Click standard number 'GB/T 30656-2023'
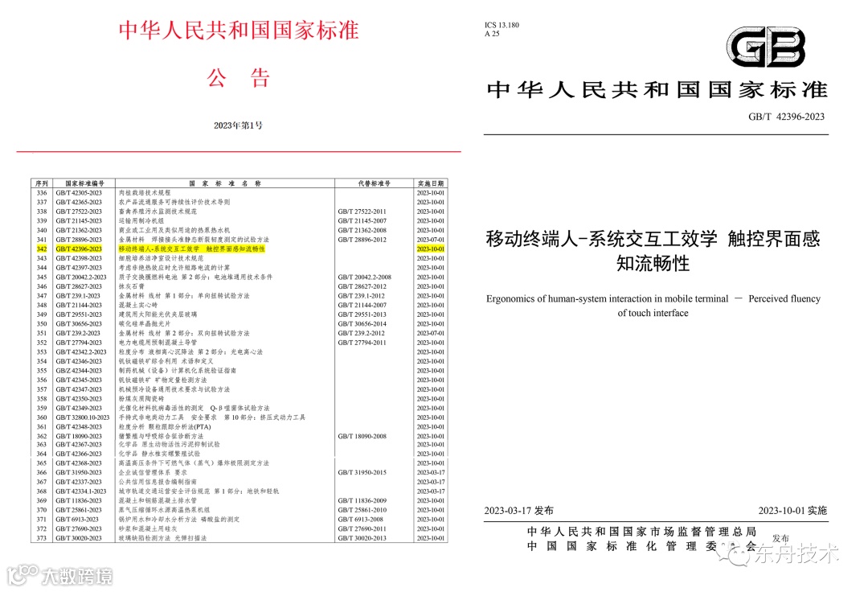Image resolution: width=868 pixels, height=592 pixels. click(79, 324)
